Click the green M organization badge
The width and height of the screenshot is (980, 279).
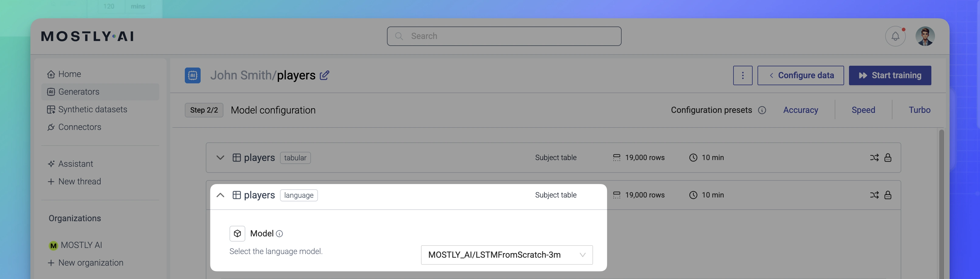tap(53, 246)
